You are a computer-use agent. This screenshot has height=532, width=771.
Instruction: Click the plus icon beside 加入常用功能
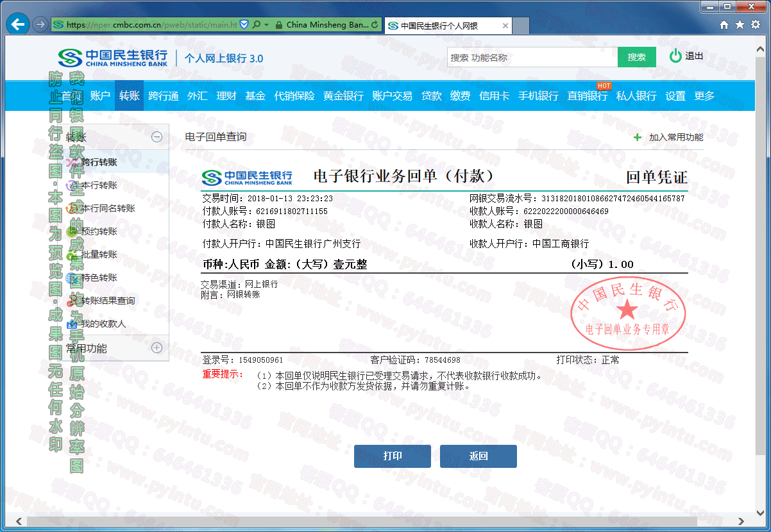(637, 137)
